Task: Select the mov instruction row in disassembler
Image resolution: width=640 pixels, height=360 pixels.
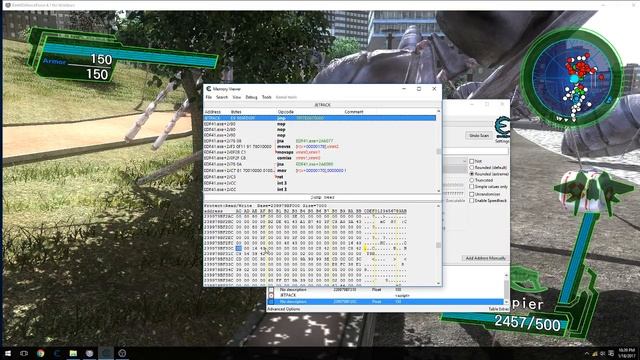Action: [320, 170]
